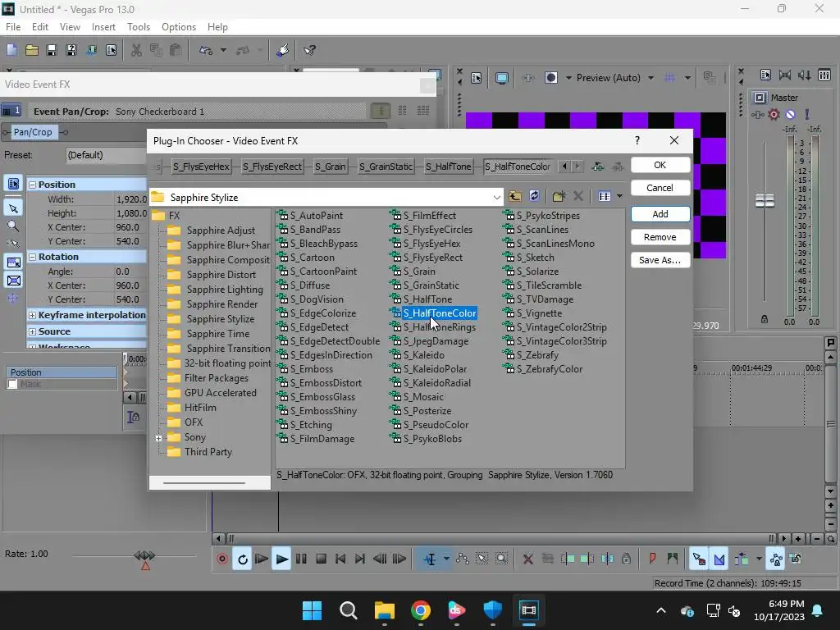This screenshot has height=630, width=840.
Task: Open a project with the Open folder icon
Action: (32, 50)
